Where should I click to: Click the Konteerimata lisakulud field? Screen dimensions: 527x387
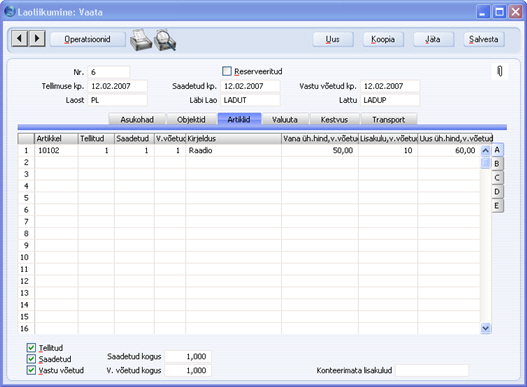[432, 371]
